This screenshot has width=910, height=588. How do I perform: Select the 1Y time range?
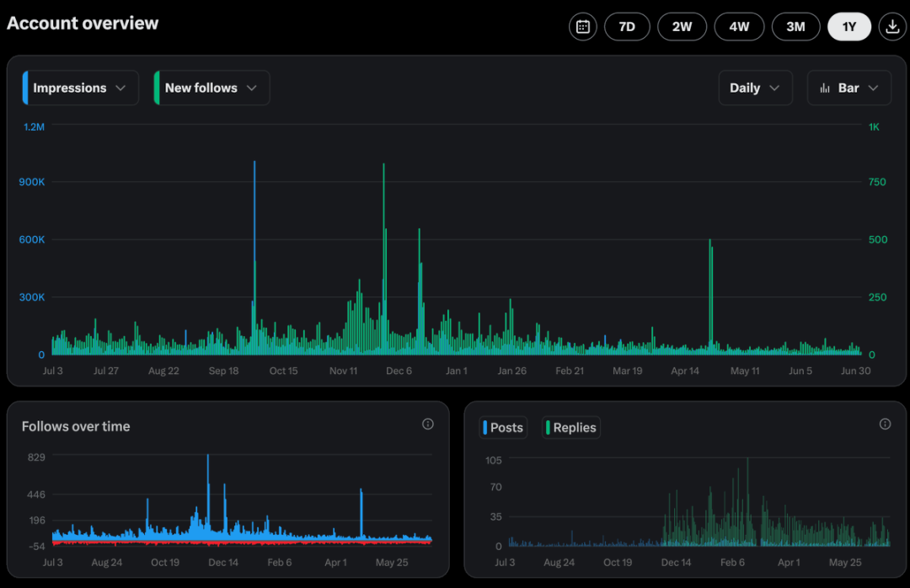click(849, 26)
